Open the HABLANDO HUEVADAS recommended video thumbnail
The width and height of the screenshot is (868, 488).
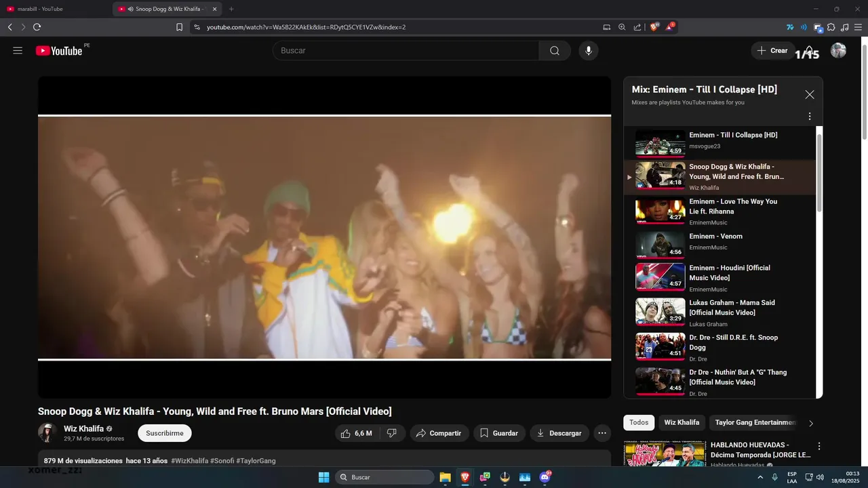pos(665,454)
